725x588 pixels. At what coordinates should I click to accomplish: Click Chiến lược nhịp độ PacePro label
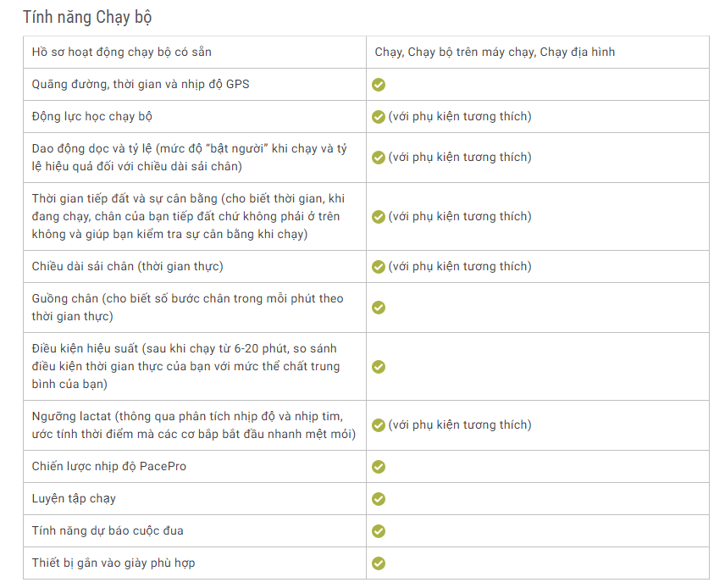coord(109,466)
